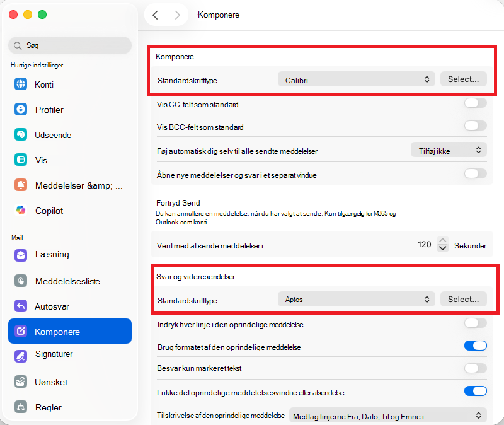Open the Udseende settings section
The image size is (504, 425).
coord(70,134)
